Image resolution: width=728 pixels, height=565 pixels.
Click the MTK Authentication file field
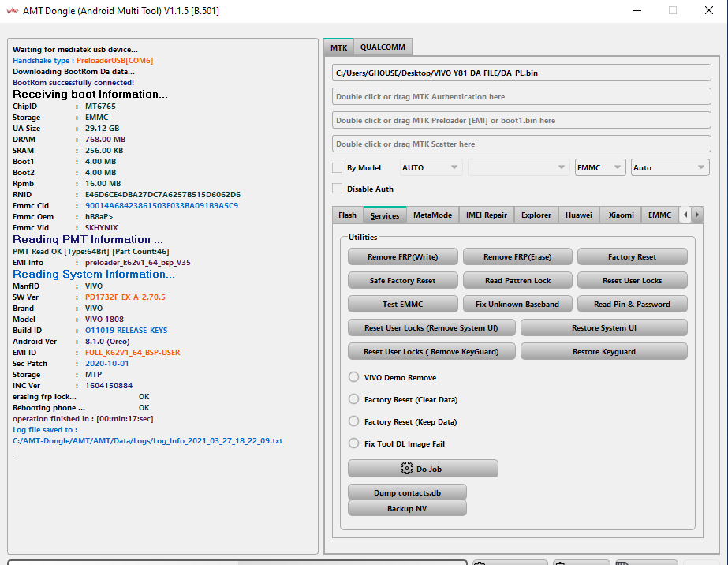[x=521, y=96]
